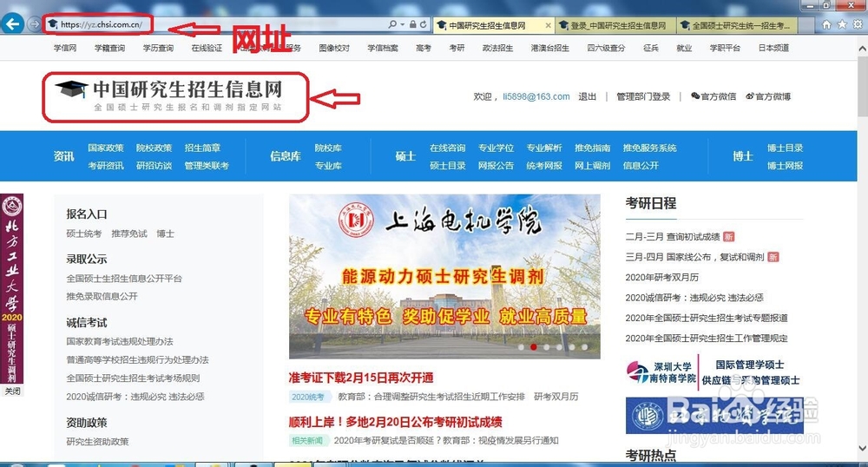
Task: Close the 北方工业大学 side ad with 关闭
Action: tap(12, 391)
